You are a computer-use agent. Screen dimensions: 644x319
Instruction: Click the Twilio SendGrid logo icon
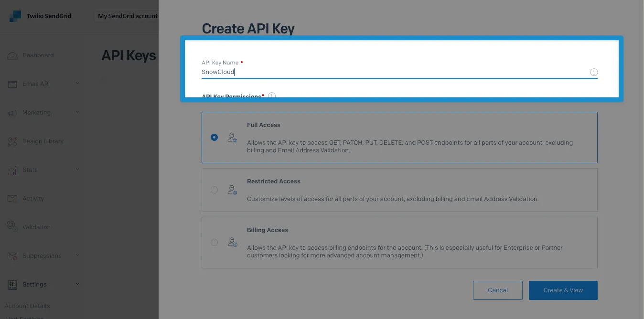(x=15, y=16)
